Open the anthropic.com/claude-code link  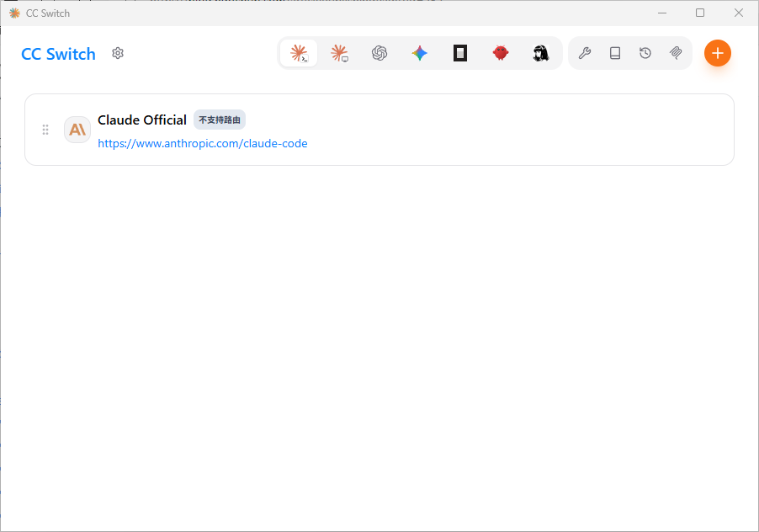(202, 143)
